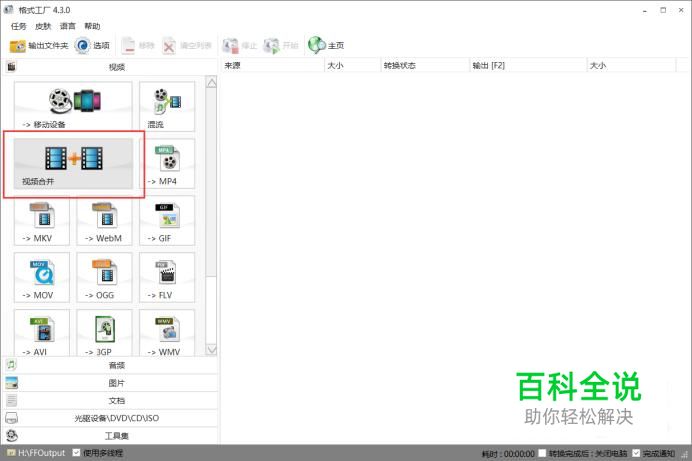This screenshot has height=461, width=692.
Task: Open the output folder toolbar button
Action: (39, 45)
